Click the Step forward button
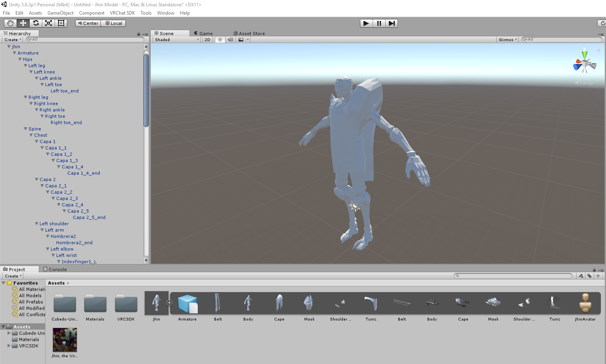Image resolution: width=606 pixels, height=364 pixels. [x=391, y=23]
